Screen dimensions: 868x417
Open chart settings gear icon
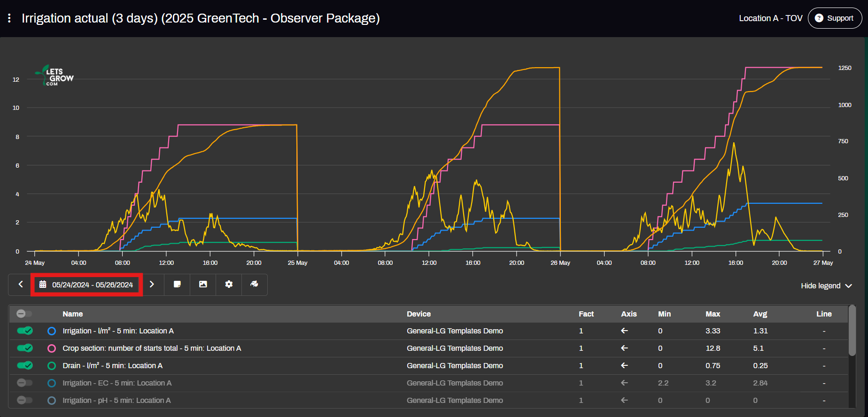coord(229,285)
